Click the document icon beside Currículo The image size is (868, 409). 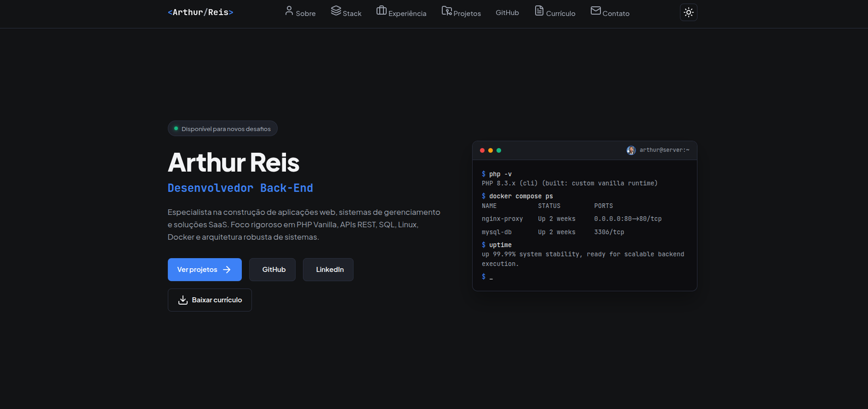539,10
